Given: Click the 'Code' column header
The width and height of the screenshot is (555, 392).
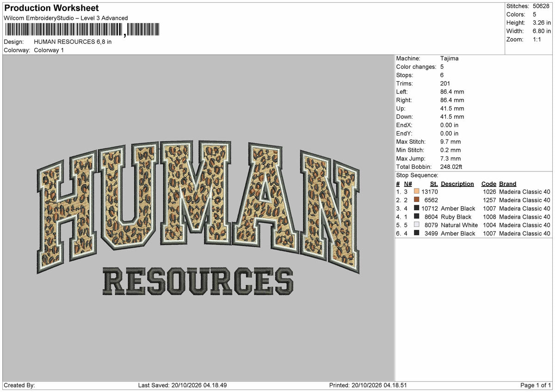Looking at the screenshot, I should (488, 184).
